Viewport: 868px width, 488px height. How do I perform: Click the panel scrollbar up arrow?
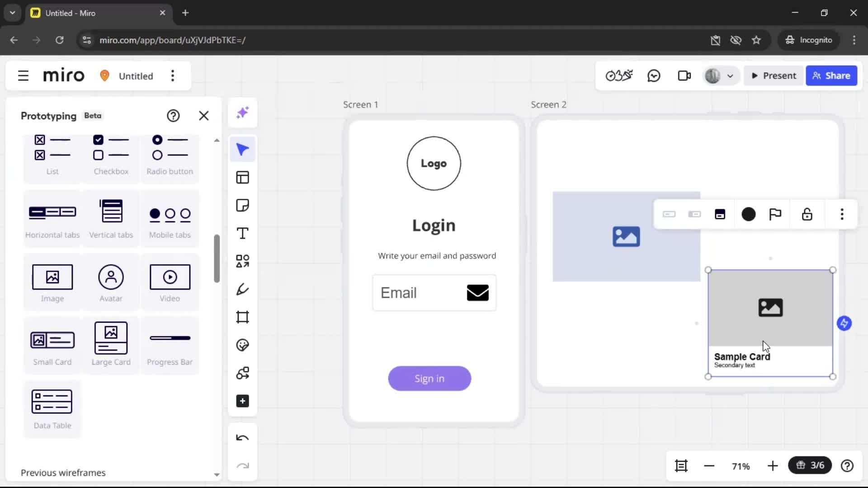[x=217, y=141]
